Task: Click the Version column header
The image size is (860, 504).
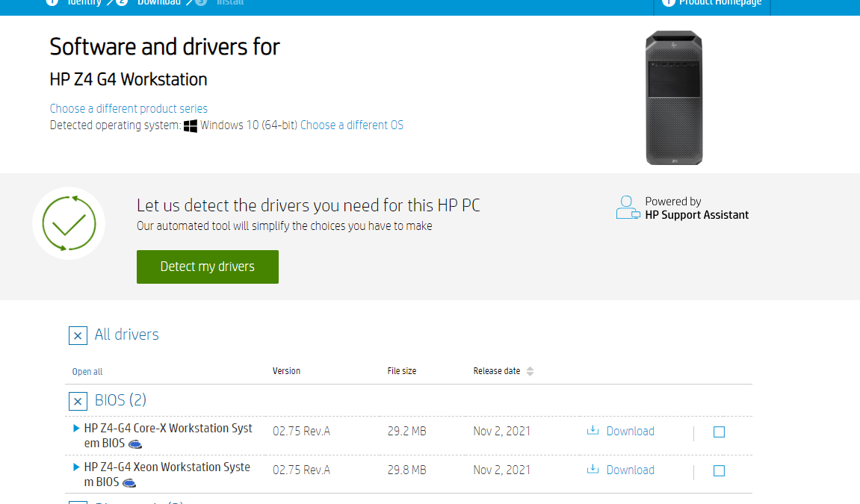Action: pyautogui.click(x=286, y=371)
